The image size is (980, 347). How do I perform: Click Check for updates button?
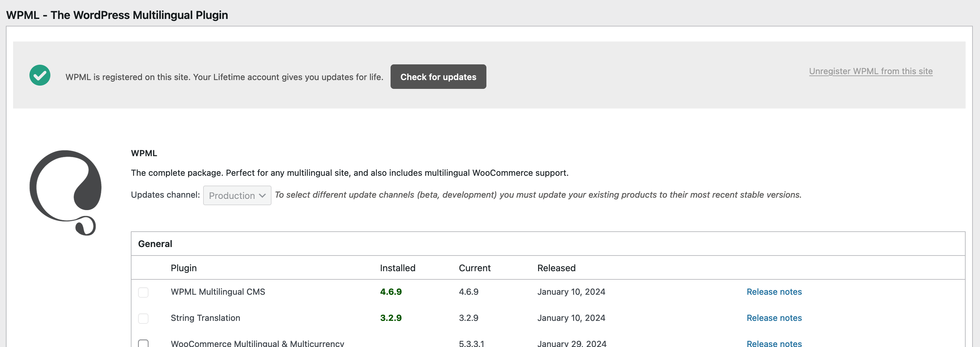(x=438, y=77)
